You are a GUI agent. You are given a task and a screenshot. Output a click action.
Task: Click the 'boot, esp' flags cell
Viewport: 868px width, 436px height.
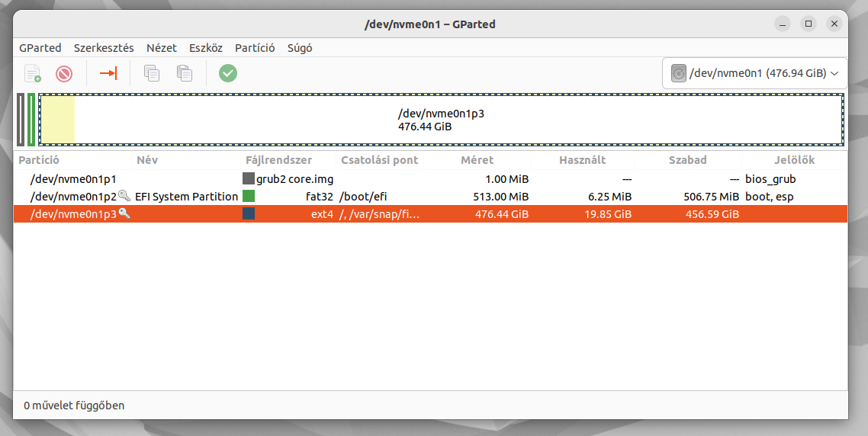[770, 197]
